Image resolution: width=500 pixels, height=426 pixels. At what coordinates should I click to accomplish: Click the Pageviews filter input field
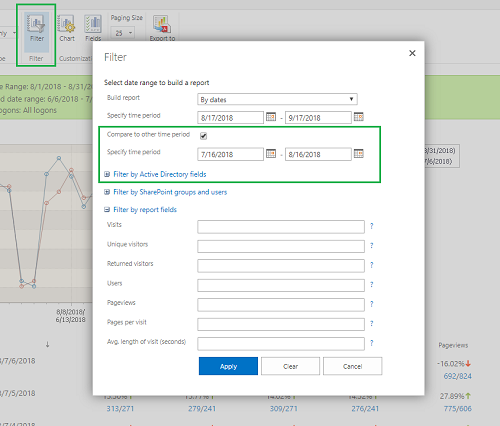pyautogui.click(x=281, y=305)
